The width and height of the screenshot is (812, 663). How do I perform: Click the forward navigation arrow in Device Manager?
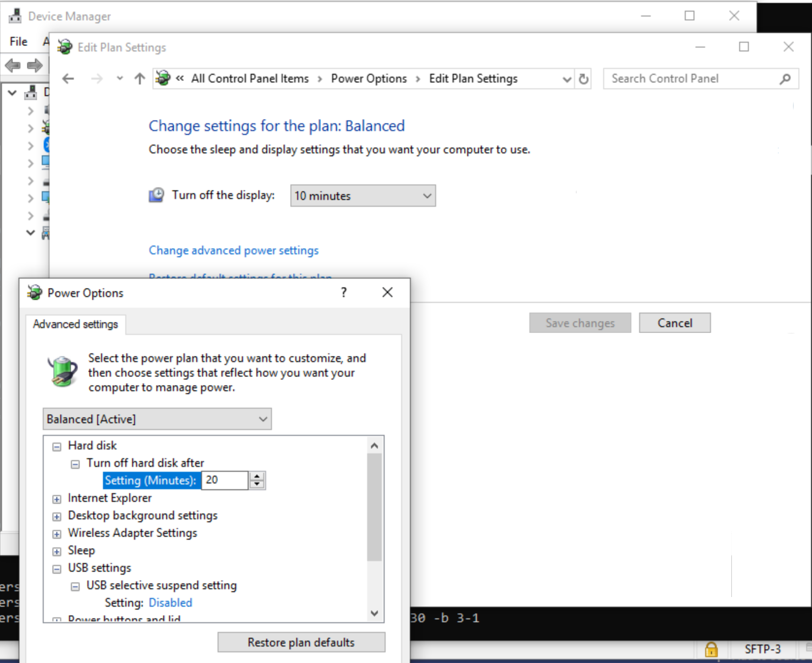[34, 65]
